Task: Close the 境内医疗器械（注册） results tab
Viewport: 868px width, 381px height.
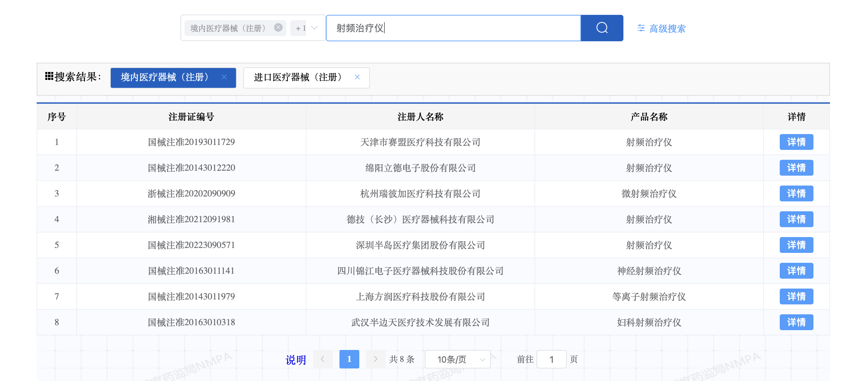Action: point(224,77)
